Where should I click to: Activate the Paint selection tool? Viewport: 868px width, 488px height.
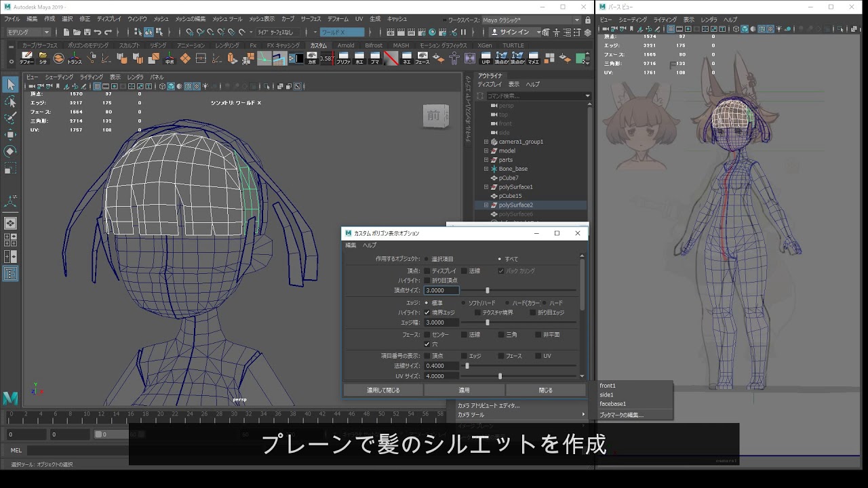point(10,118)
